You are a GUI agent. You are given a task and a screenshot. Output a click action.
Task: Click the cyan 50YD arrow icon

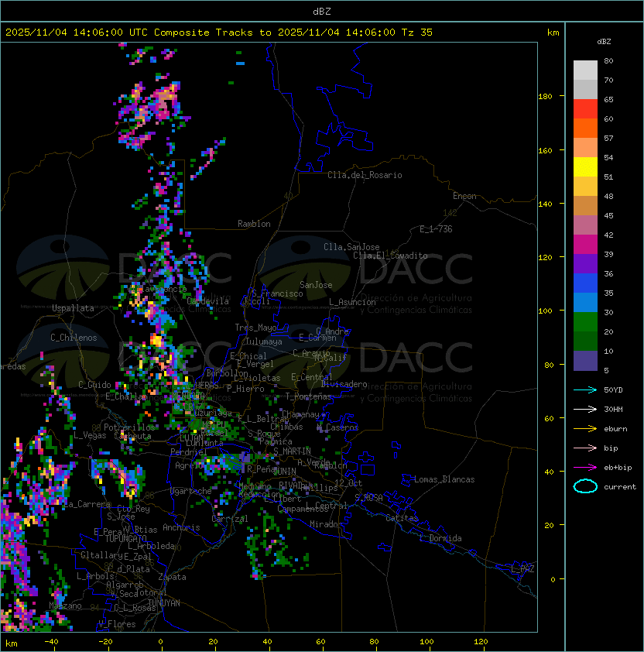pos(585,389)
